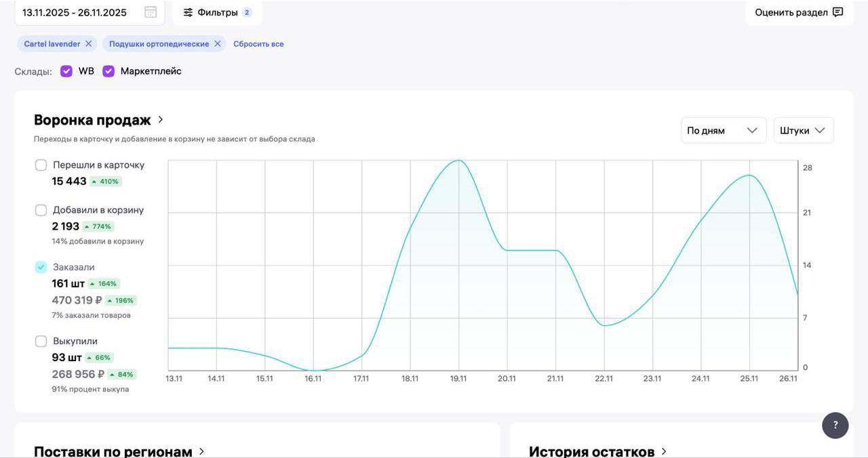Open История остатков section arrow
The height and width of the screenshot is (458, 868).
pos(664,451)
